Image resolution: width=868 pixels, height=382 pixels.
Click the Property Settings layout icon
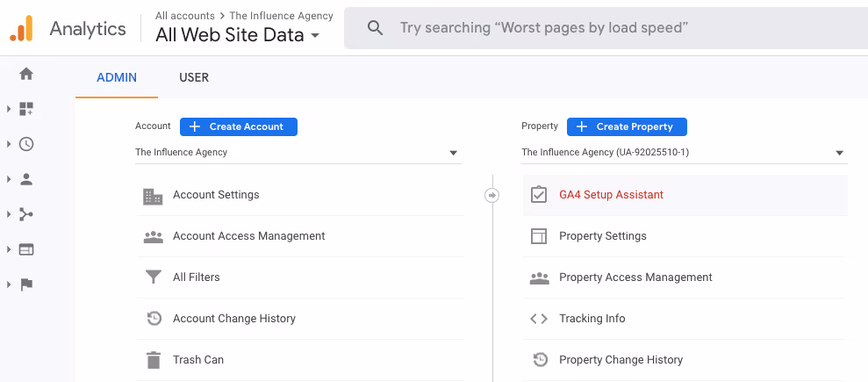pyautogui.click(x=539, y=236)
